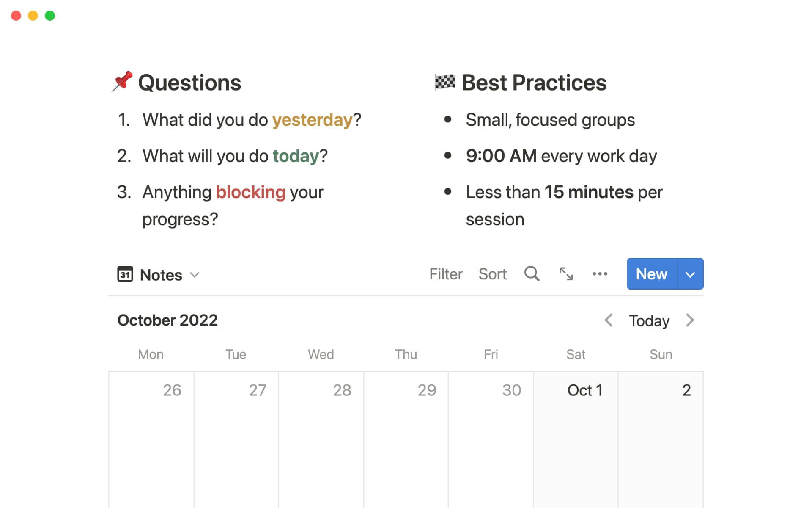Create a new entry with the New button
Viewport: 812px width, 508px height.
[651, 274]
